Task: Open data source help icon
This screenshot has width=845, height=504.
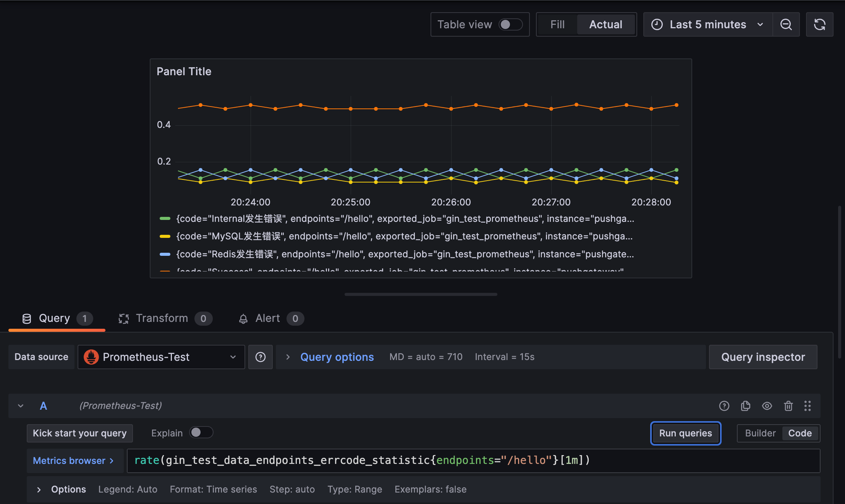Action: [261, 357]
